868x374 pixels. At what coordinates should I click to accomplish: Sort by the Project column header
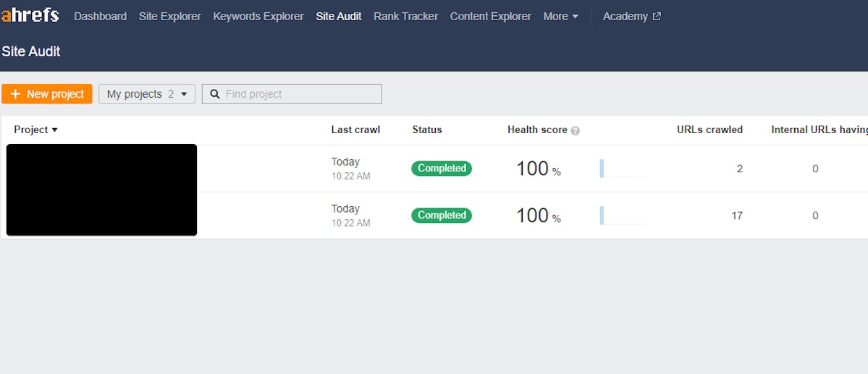(36, 130)
